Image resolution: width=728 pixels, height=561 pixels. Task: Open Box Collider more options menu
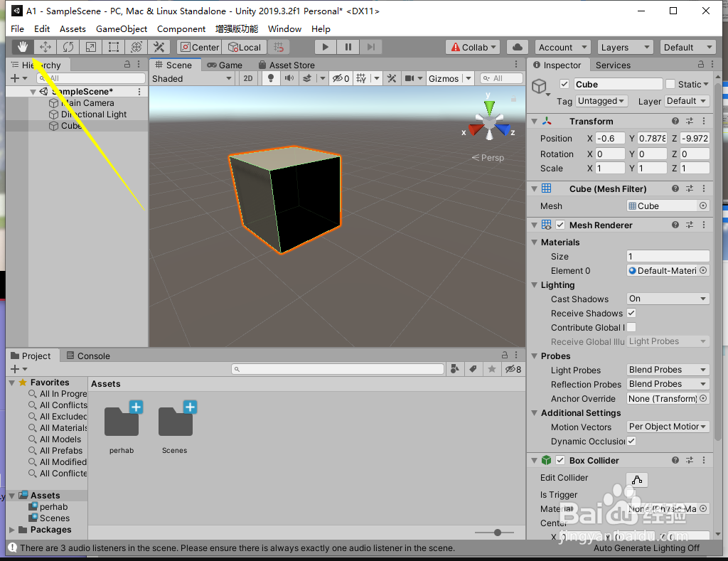pos(704,460)
